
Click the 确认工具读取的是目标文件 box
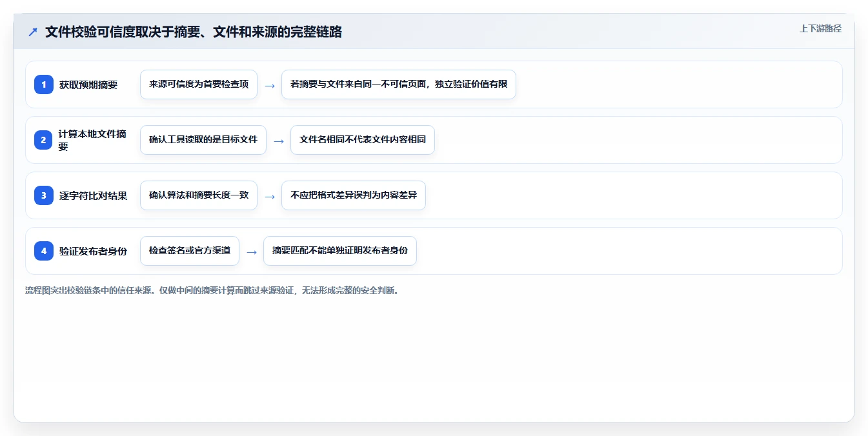[x=203, y=140]
